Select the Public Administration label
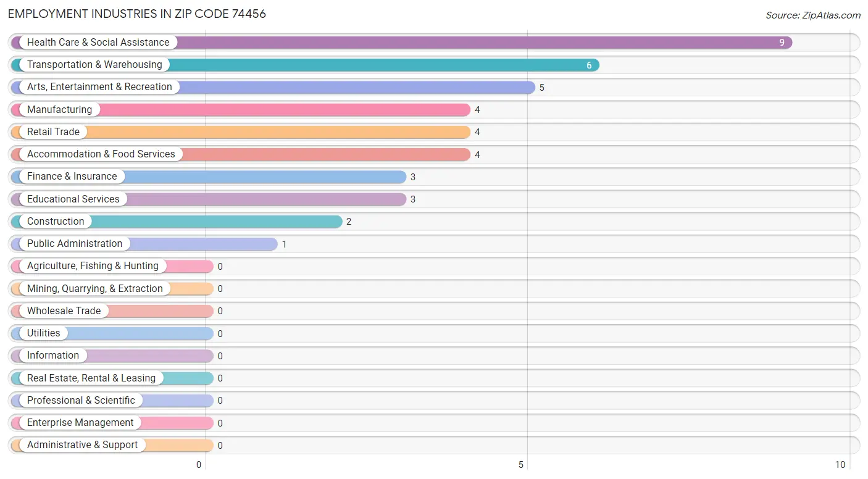868x479 pixels. (x=75, y=243)
